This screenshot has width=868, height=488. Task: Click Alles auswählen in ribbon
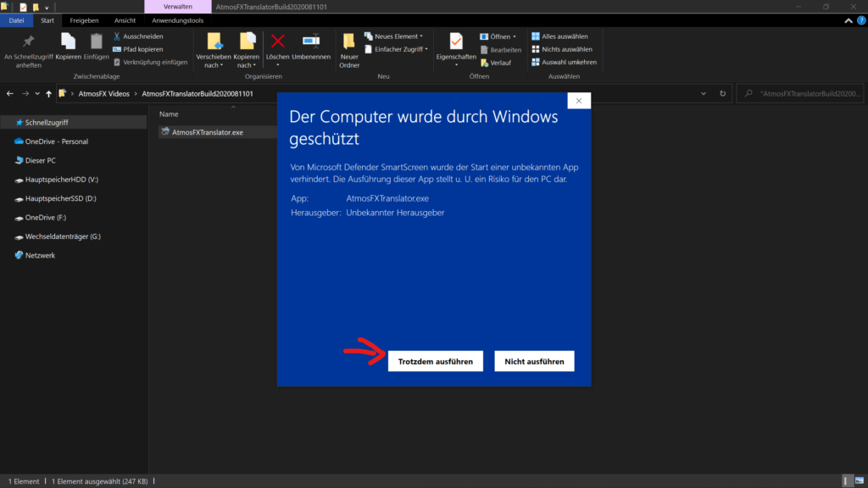coord(559,36)
